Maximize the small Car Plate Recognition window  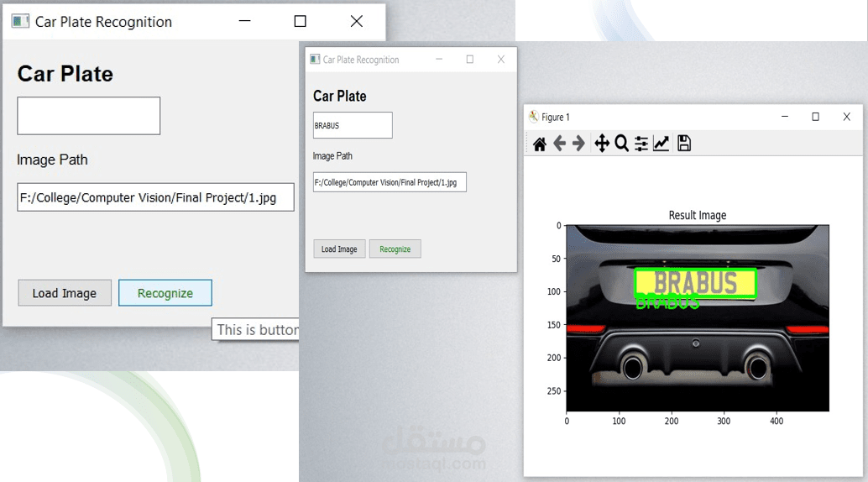[470, 60]
